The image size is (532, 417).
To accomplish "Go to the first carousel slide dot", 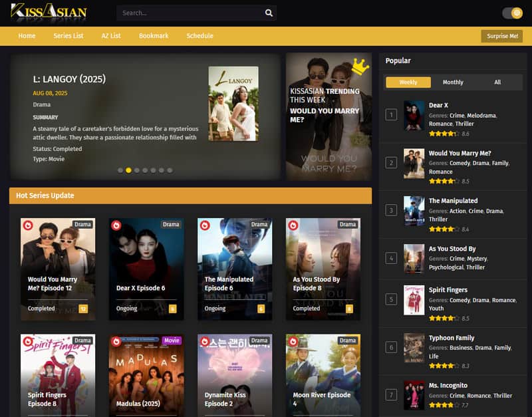I will click(120, 170).
